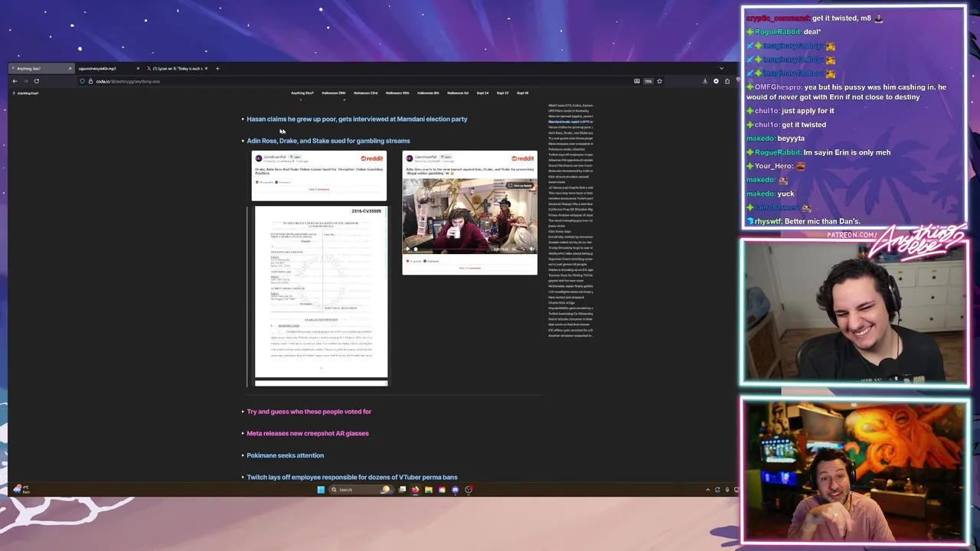View comments on the video reddit post
Screen dimensions: 980x551
tap(470, 268)
